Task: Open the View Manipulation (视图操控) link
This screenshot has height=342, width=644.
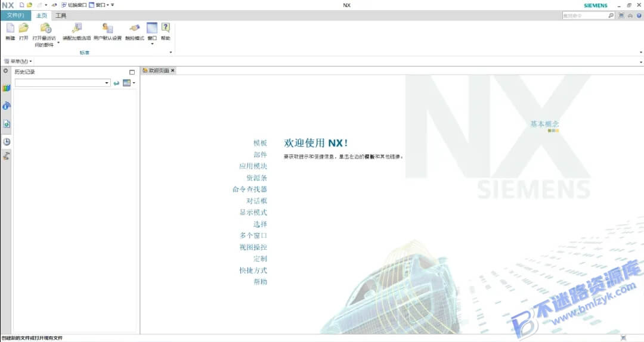Action: 253,247
